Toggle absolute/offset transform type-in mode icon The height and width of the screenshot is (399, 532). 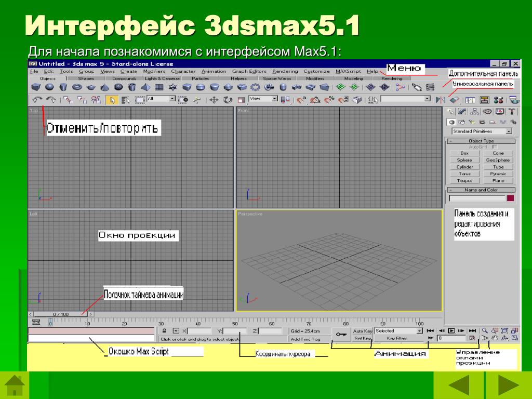tap(176, 331)
